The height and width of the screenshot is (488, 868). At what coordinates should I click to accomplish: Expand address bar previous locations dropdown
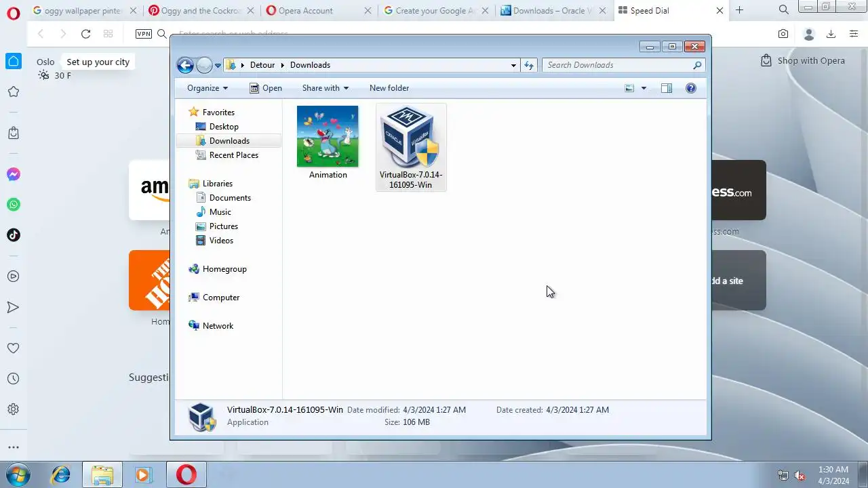[x=513, y=65]
